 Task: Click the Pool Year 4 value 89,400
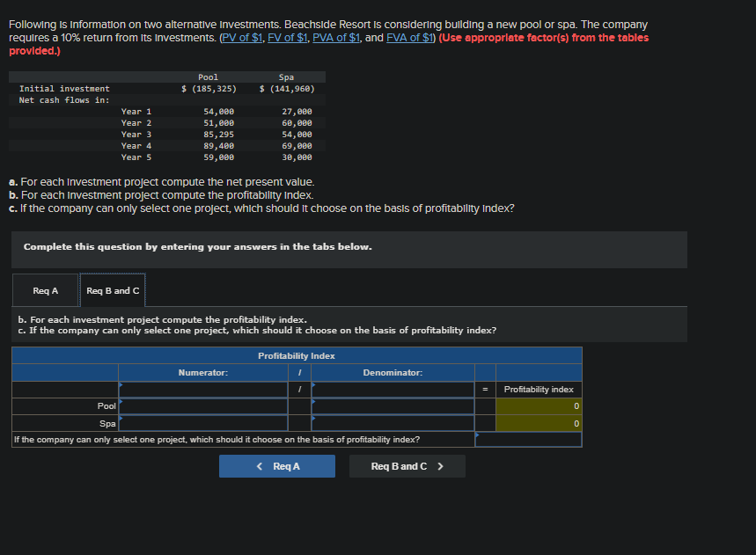coord(218,145)
